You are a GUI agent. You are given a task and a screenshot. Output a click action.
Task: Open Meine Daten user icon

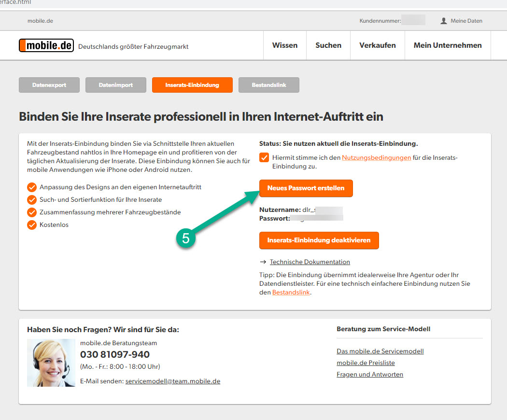tap(444, 21)
